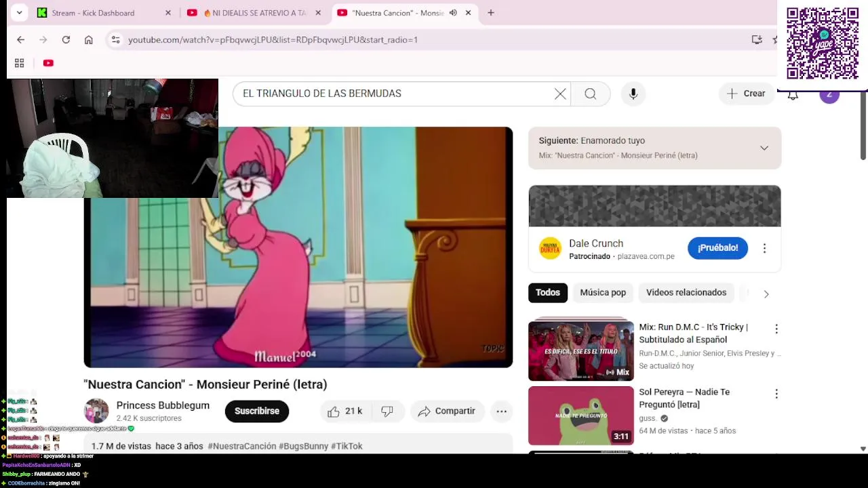The height and width of the screenshot is (488, 868).
Task: Search with the magnifier button
Action: tap(591, 94)
